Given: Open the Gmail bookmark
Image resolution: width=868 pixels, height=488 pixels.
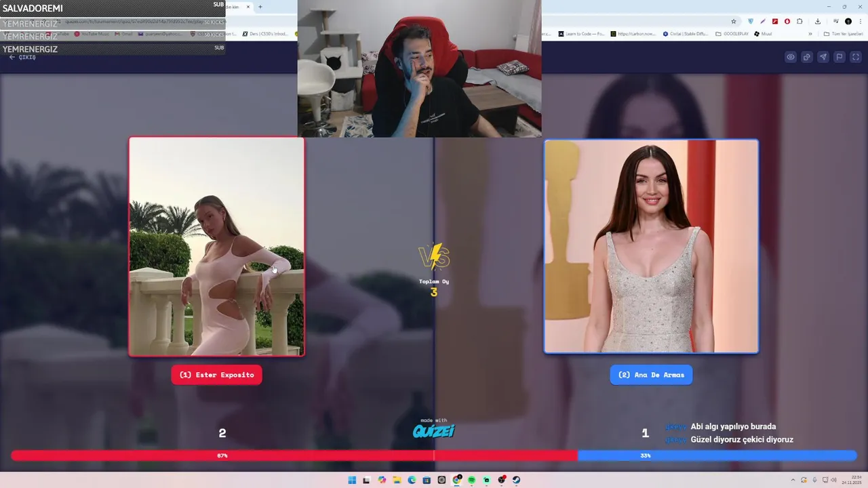Looking at the screenshot, I should [x=123, y=34].
